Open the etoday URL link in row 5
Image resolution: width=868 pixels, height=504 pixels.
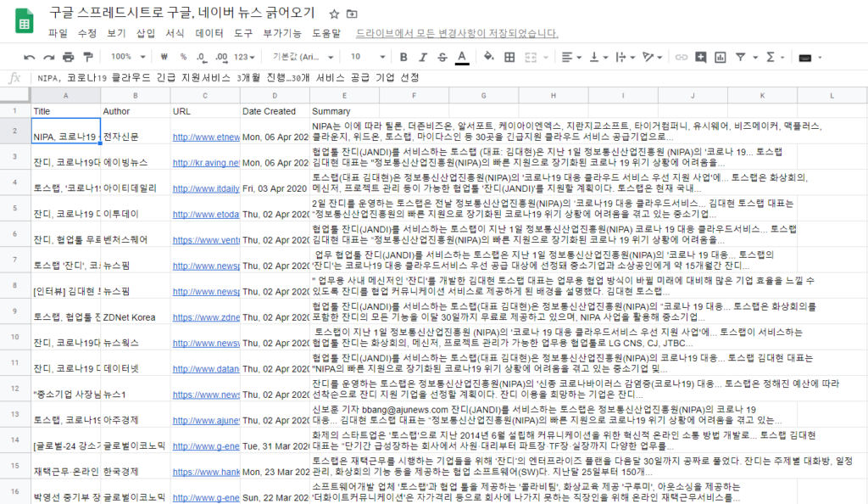pyautogui.click(x=206, y=215)
